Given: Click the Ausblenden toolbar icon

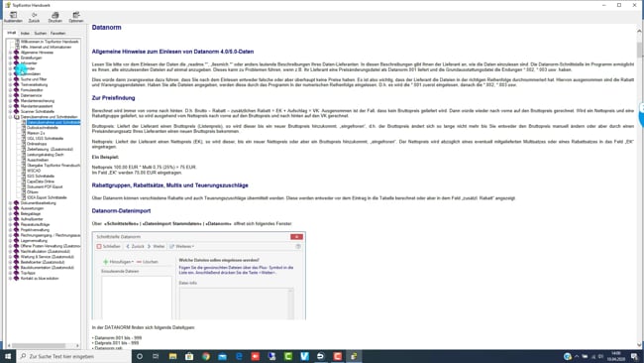Looking at the screenshot, I should pos(13,17).
